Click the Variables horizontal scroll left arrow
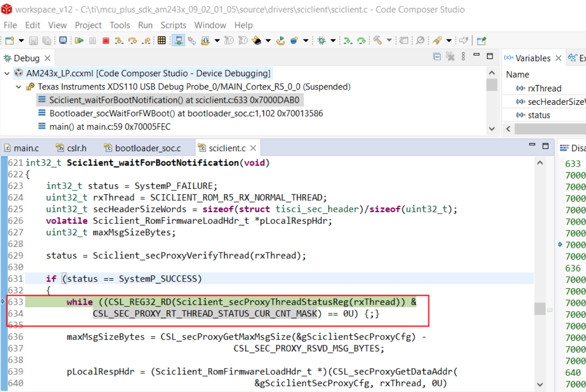Viewport: 586px width, 392px height. pos(508,129)
